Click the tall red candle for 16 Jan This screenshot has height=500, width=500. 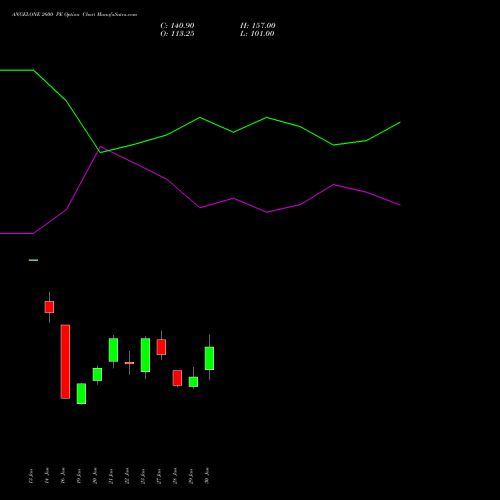65,361
